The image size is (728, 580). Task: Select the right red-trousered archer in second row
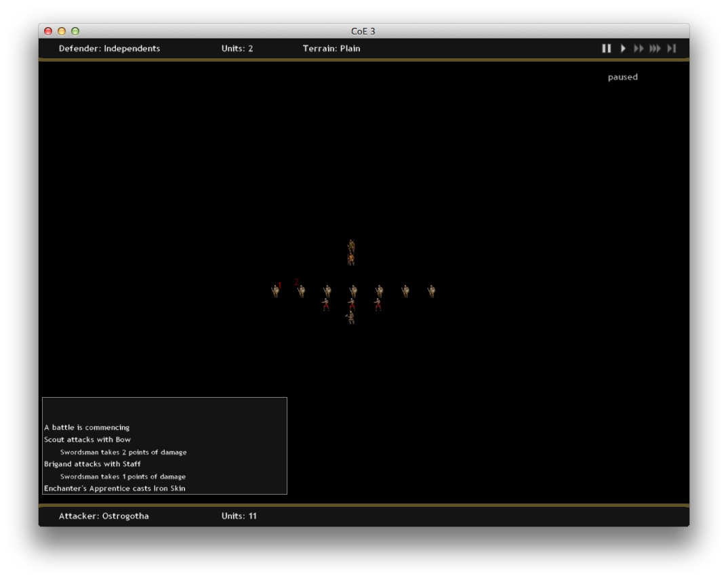378,304
